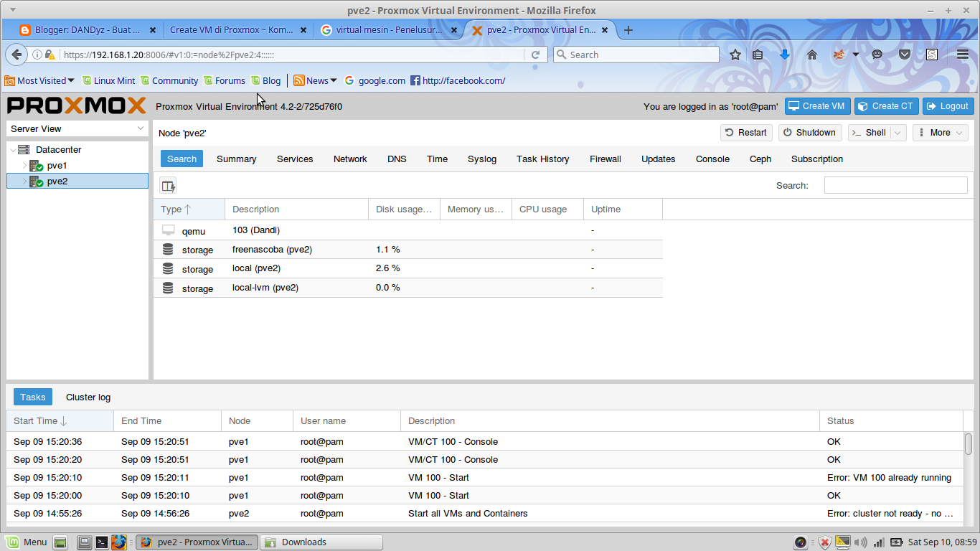The image size is (980, 551).
Task: Reload the page with the refresh icon
Action: [x=535, y=55]
